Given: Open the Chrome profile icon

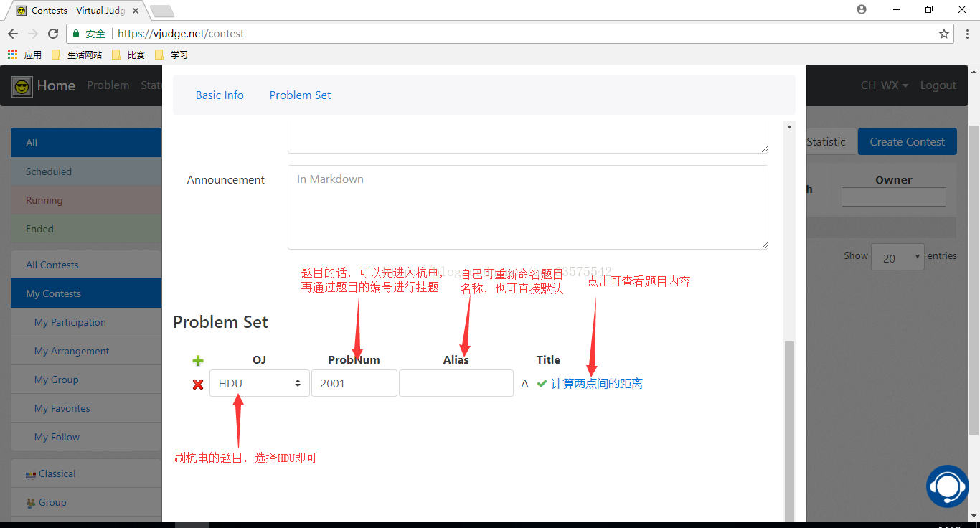Looking at the screenshot, I should pyautogui.click(x=862, y=9).
